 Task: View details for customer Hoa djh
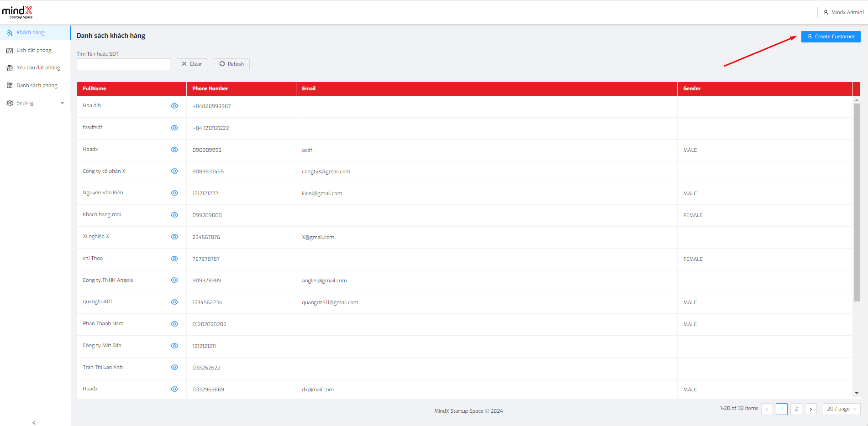point(174,106)
